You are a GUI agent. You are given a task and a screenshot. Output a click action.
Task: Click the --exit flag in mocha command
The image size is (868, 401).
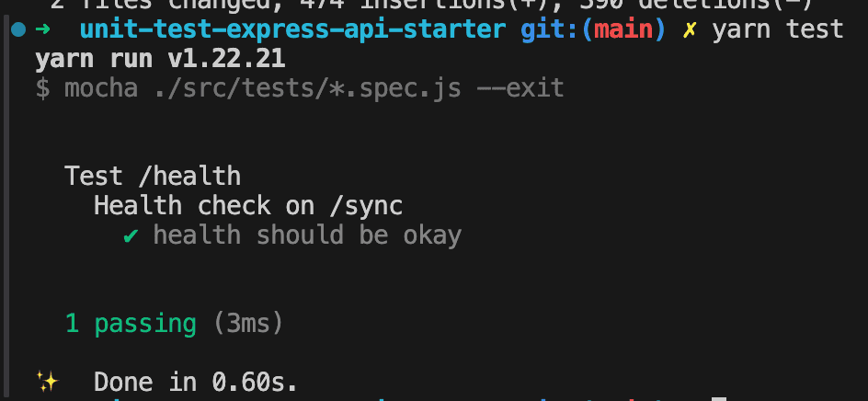click(520, 88)
